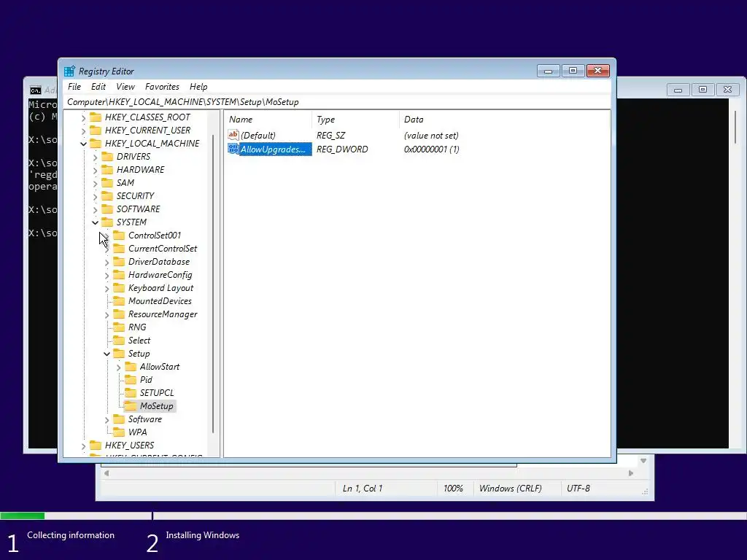
Task: Maximize the Command Prompt window
Action: point(703,90)
